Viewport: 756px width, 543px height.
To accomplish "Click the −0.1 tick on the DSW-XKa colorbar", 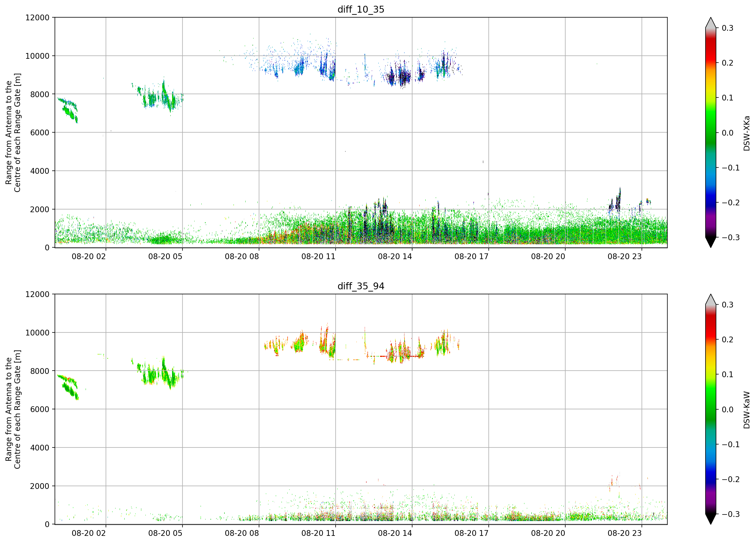I will tap(731, 168).
